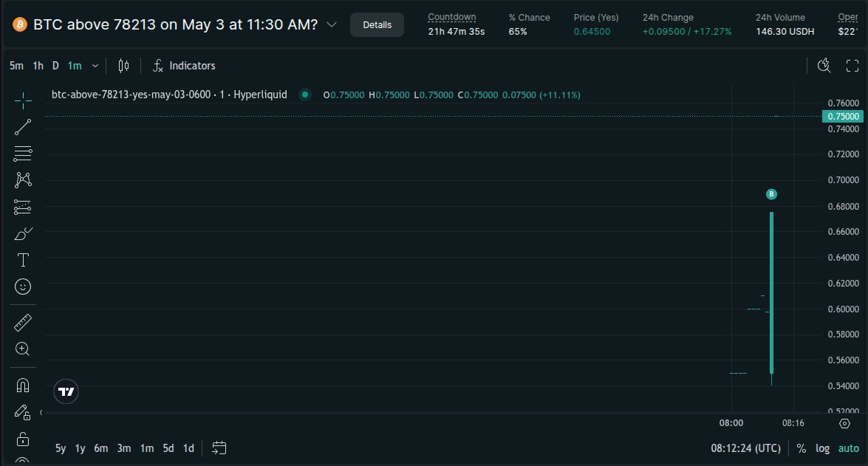This screenshot has width=868, height=466.
Task: Open the forecasting position tool
Action: pos(23,207)
